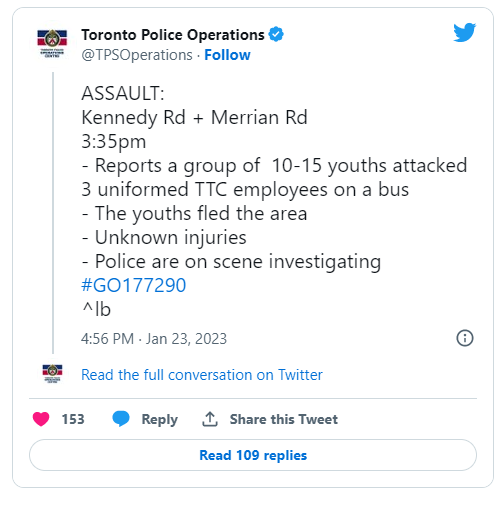Click the share upload arrow icon

tap(210, 419)
